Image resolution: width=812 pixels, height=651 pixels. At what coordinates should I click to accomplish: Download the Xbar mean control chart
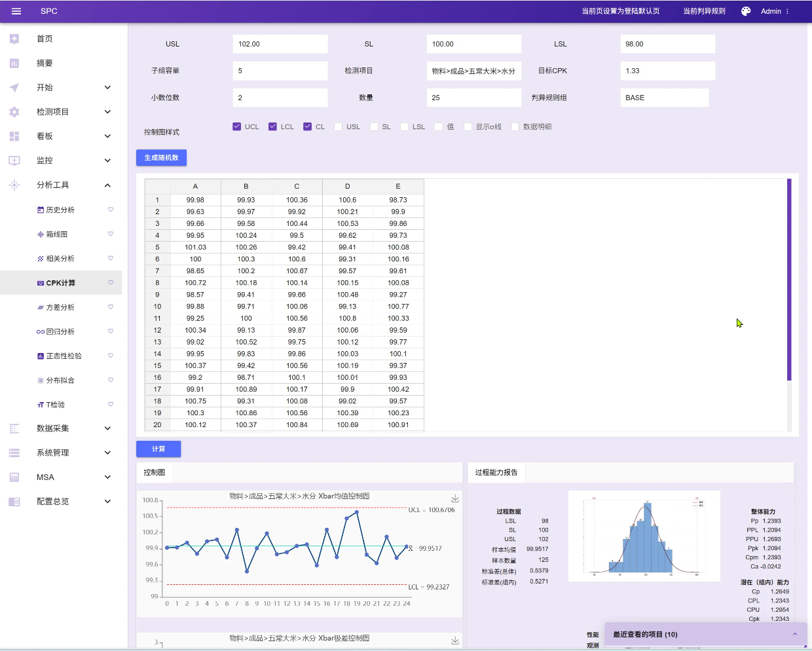[455, 498]
